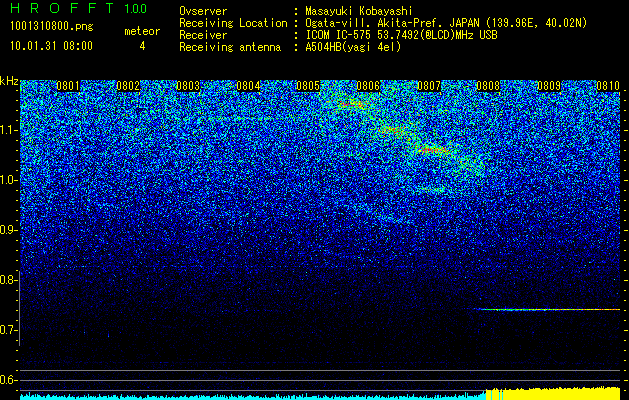Click the 0.7 frequency axis label
Screen dimensions: 629x400
(8, 330)
